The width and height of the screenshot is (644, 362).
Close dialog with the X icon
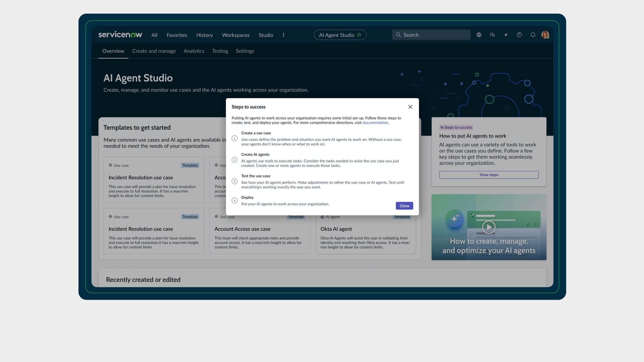tap(410, 107)
